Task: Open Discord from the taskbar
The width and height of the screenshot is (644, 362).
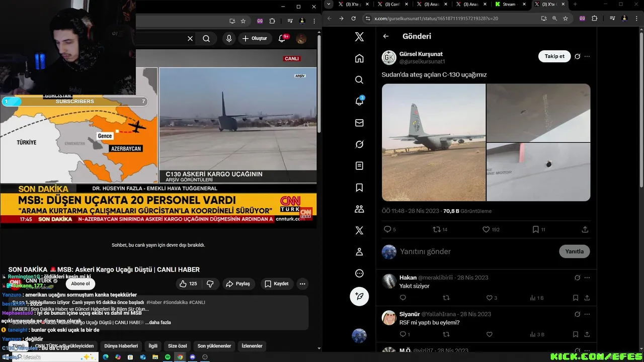Action: click(192, 357)
